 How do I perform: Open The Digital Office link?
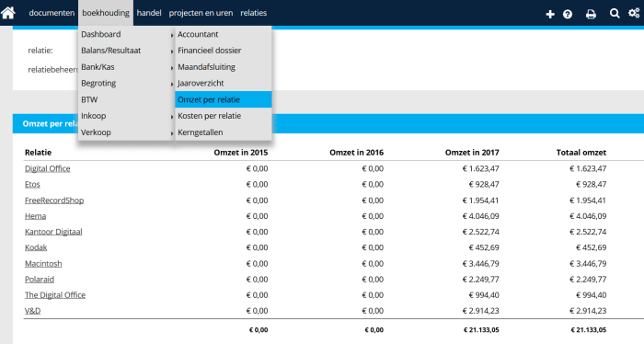coord(55,294)
